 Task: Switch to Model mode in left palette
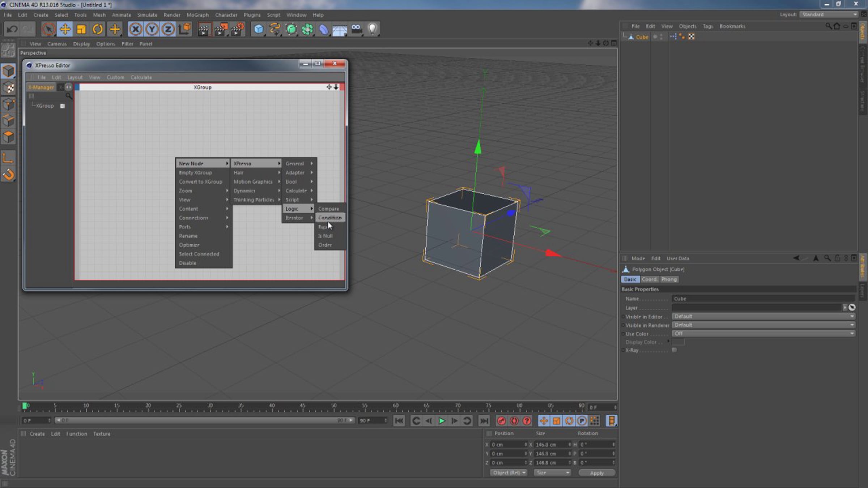point(8,71)
